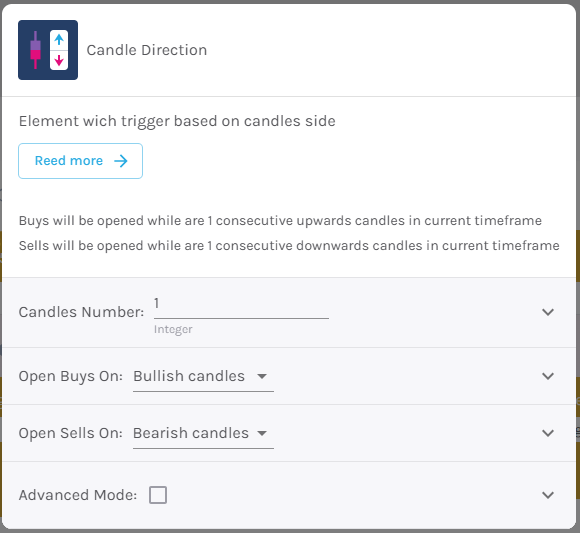Click the dropdown triangle beside Bullish candles
The image size is (580, 533).
tap(262, 377)
